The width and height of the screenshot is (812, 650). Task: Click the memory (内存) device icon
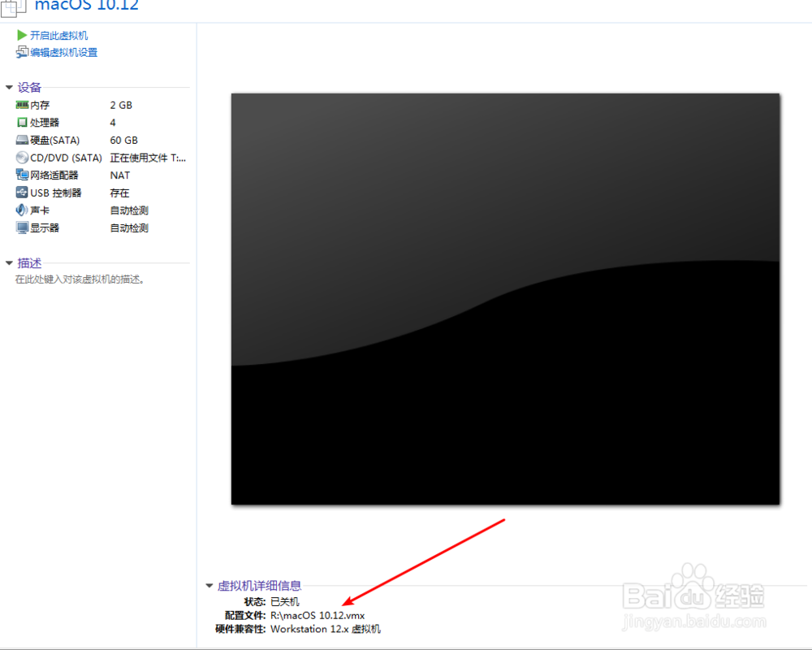tap(22, 106)
